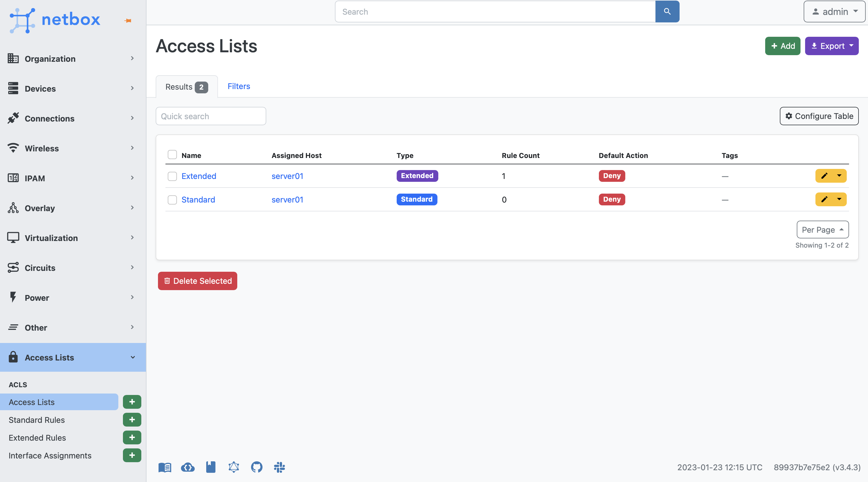Select the header checkbox to select all rows
Image resolution: width=868 pixels, height=482 pixels.
click(x=172, y=154)
